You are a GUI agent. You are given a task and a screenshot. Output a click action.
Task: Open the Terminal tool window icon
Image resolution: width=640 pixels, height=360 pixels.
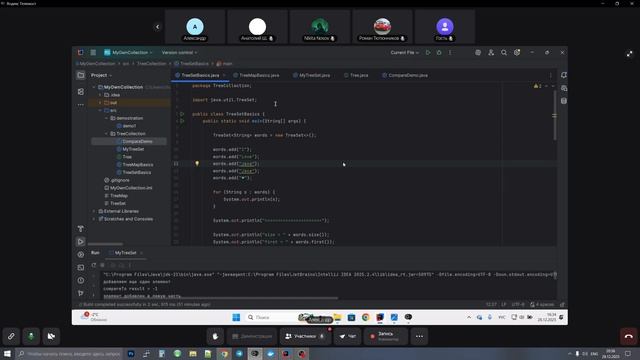pos(81,267)
